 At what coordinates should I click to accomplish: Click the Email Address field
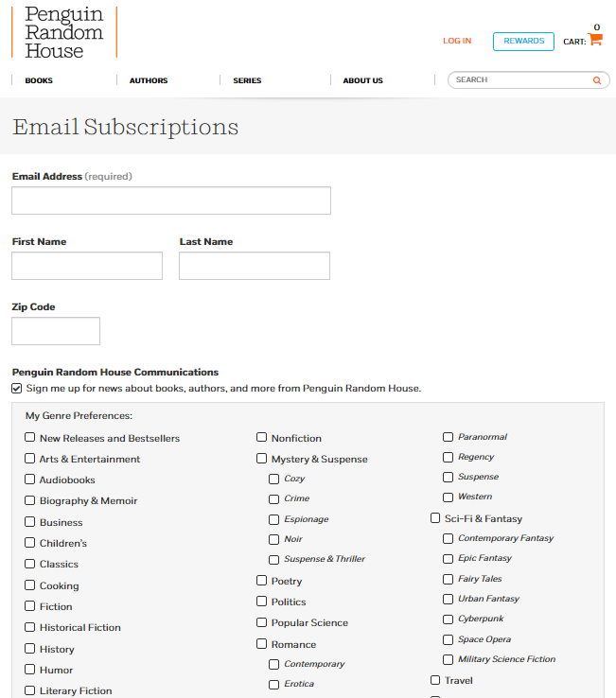pyautogui.click(x=171, y=201)
